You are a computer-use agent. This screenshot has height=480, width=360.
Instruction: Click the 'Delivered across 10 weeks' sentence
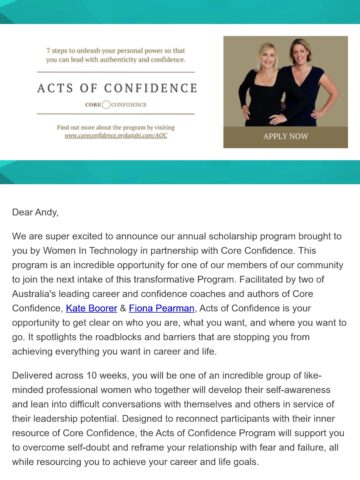(x=70, y=376)
